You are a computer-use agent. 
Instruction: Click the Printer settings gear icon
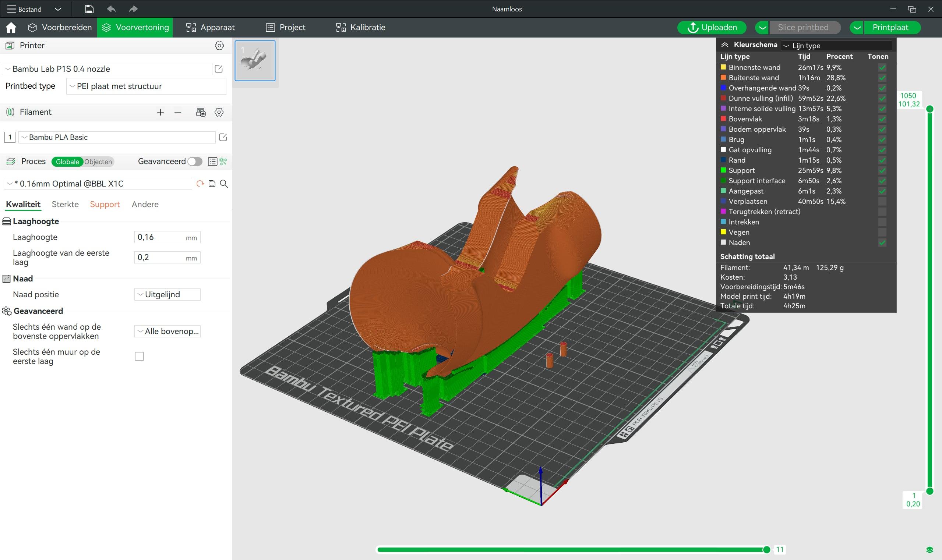[x=219, y=45]
